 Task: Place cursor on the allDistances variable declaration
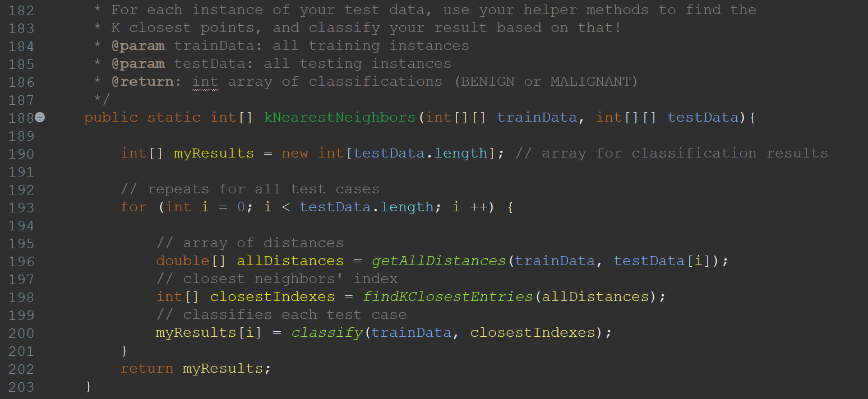[290, 261]
